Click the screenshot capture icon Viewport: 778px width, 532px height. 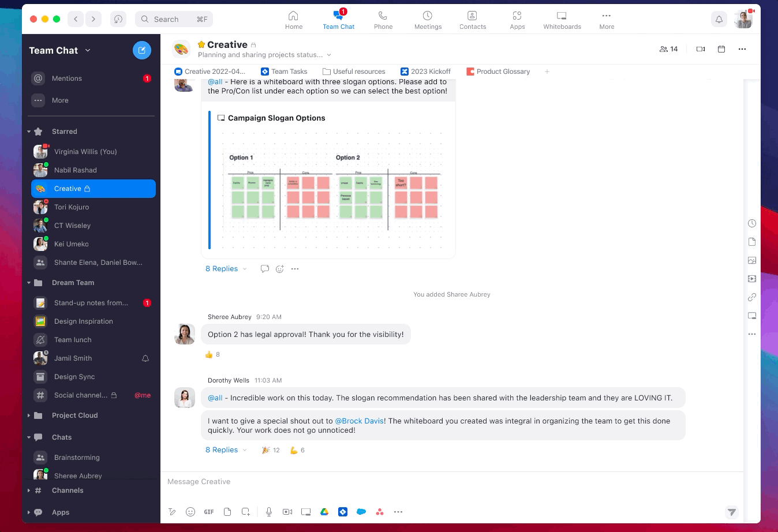[246, 512]
